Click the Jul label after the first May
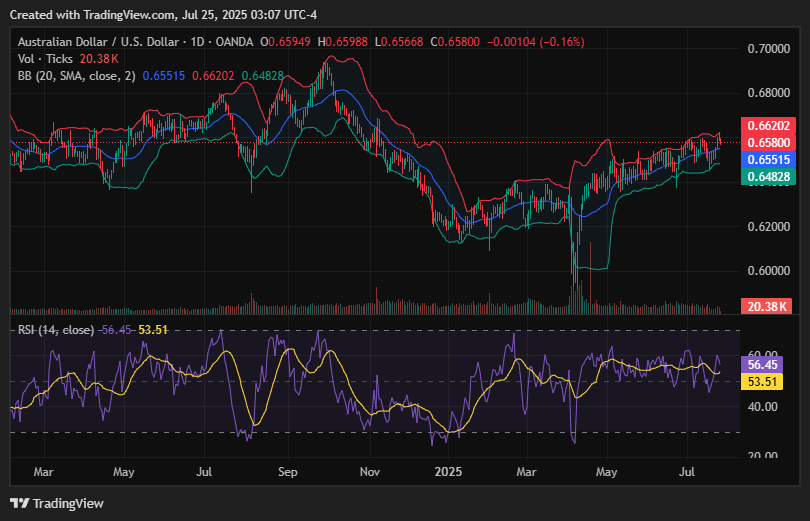 (204, 472)
